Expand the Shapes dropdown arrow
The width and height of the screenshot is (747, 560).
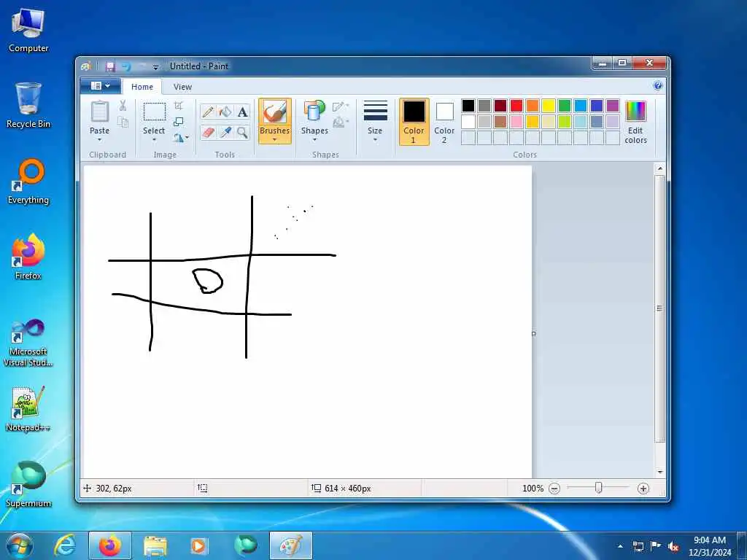click(314, 140)
